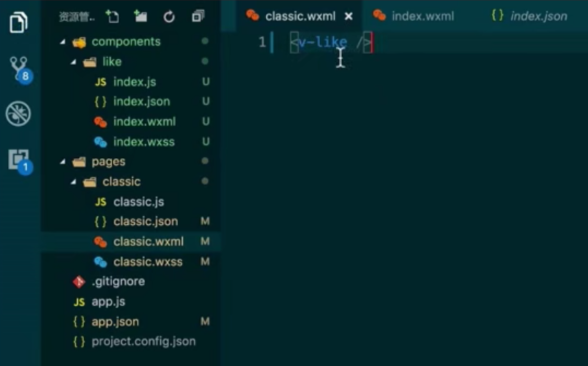588x366 pixels.
Task: Close the classic.wxml tab
Action: pos(348,17)
